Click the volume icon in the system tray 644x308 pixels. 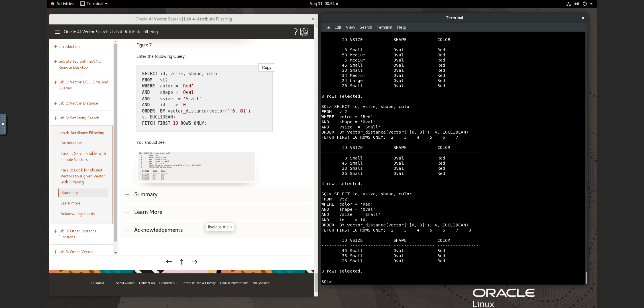pyautogui.click(x=576, y=4)
